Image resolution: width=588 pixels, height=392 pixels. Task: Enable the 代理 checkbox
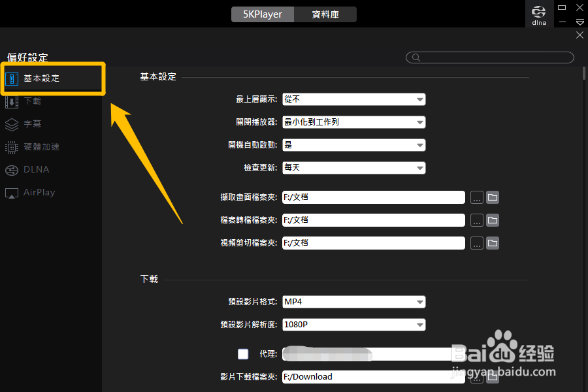(243, 353)
